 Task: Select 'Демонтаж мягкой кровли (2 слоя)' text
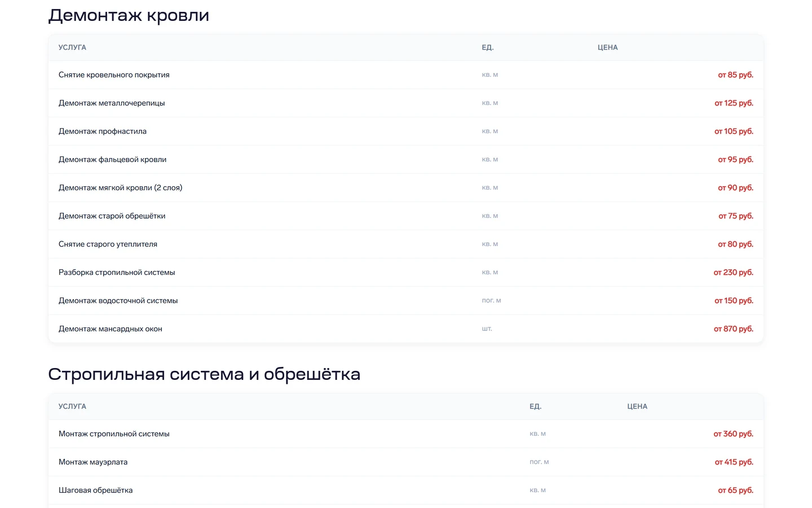[x=120, y=187]
